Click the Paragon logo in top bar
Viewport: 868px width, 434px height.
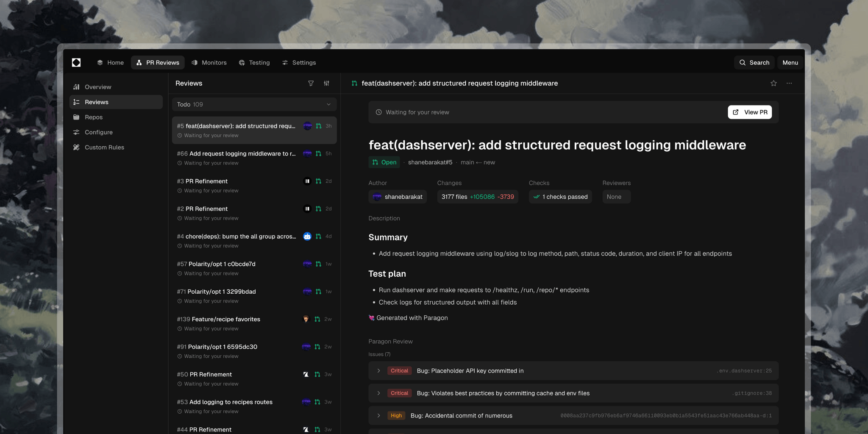point(77,62)
